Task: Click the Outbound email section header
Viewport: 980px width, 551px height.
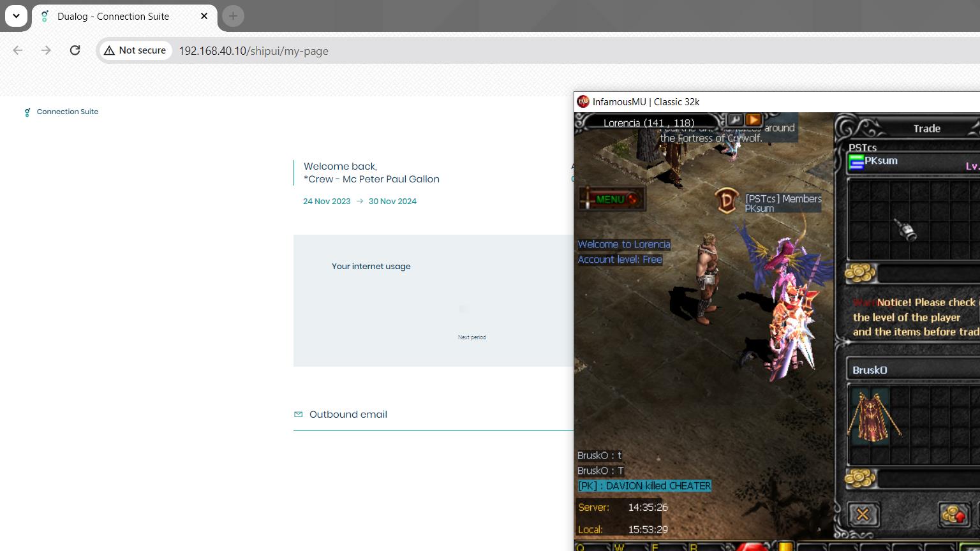Action: 348,415
